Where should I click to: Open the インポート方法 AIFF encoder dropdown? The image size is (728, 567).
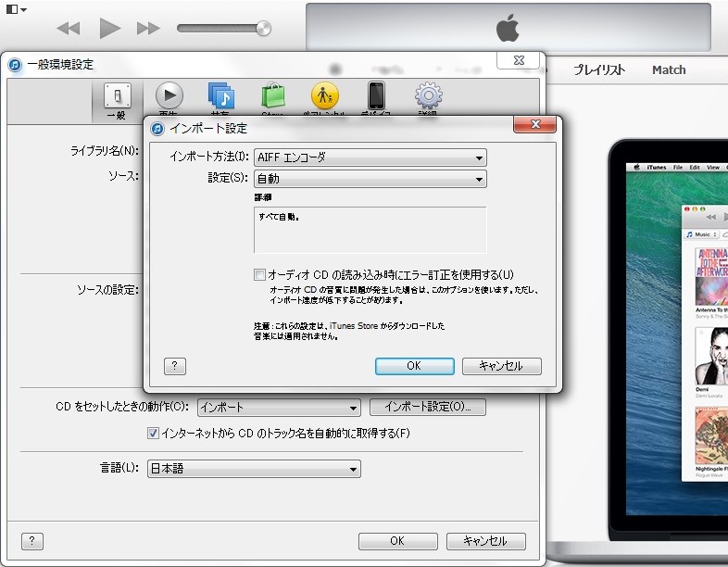[x=370, y=157]
